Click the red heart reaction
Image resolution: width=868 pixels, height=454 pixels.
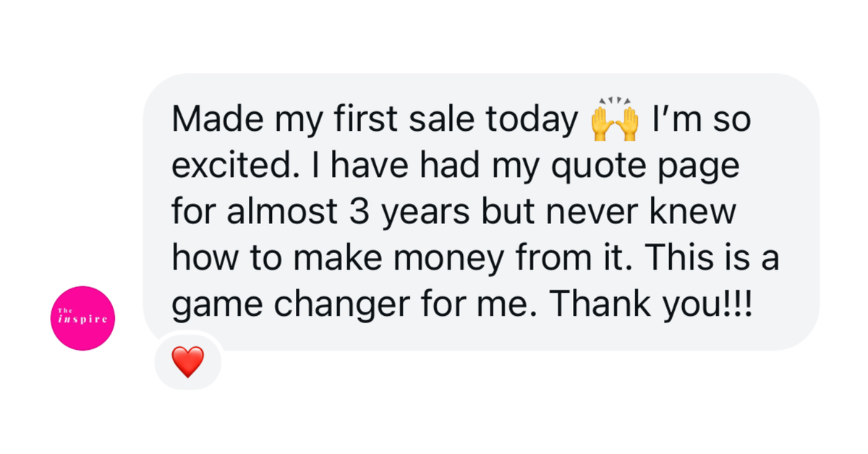(x=188, y=361)
